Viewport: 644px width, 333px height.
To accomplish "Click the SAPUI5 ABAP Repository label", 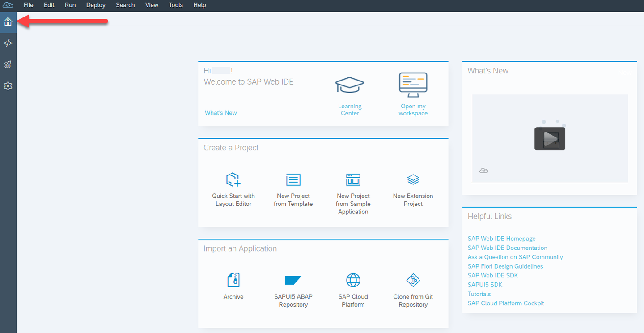I will pyautogui.click(x=293, y=301).
